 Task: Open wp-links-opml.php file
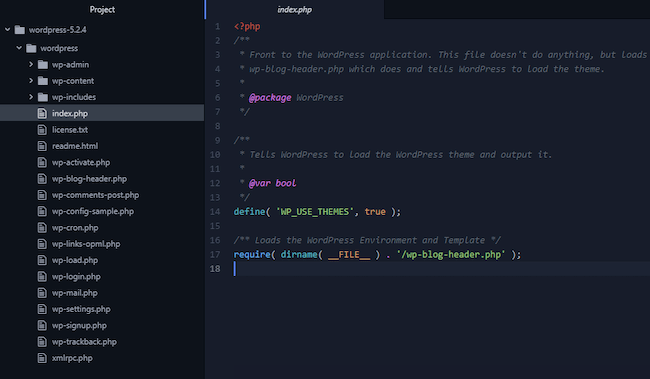tap(86, 244)
